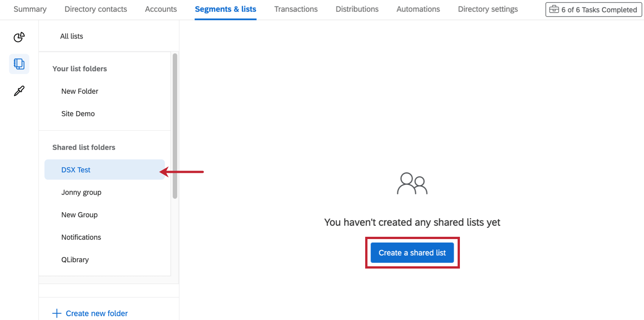
Task: Open the Transactions tab
Action: click(296, 9)
